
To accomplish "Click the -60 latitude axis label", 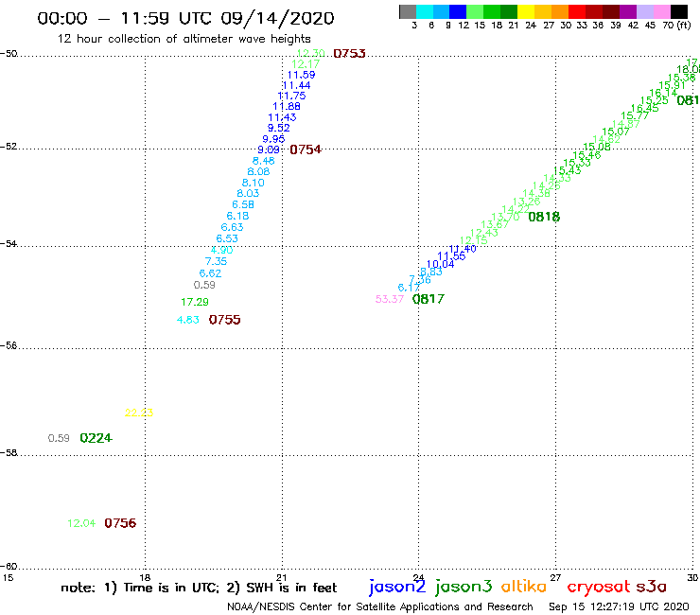I will [9, 567].
